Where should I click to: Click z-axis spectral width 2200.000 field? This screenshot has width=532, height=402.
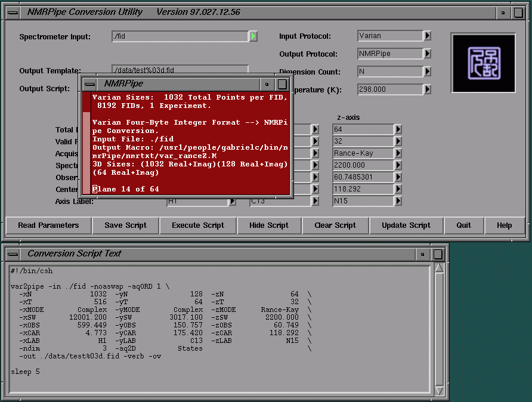click(363, 165)
